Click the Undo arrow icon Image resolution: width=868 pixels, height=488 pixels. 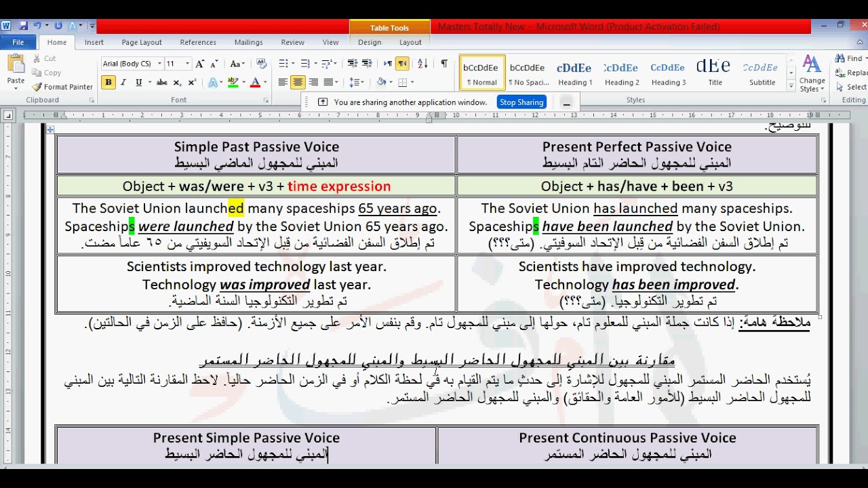pos(37,26)
